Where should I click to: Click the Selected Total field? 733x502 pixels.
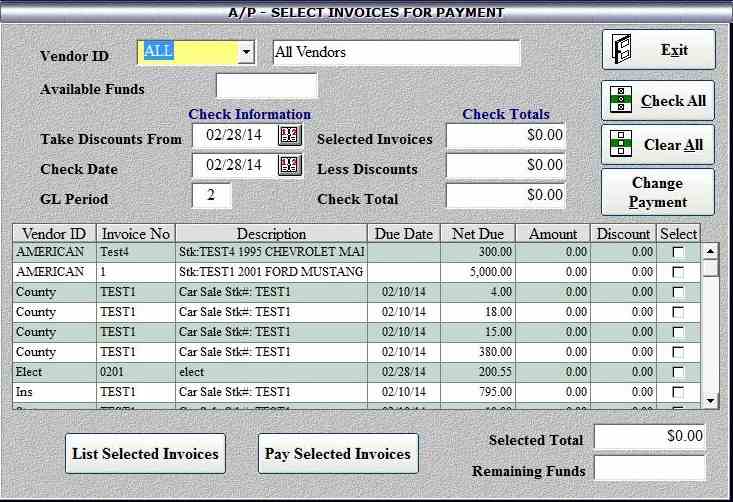[650, 437]
